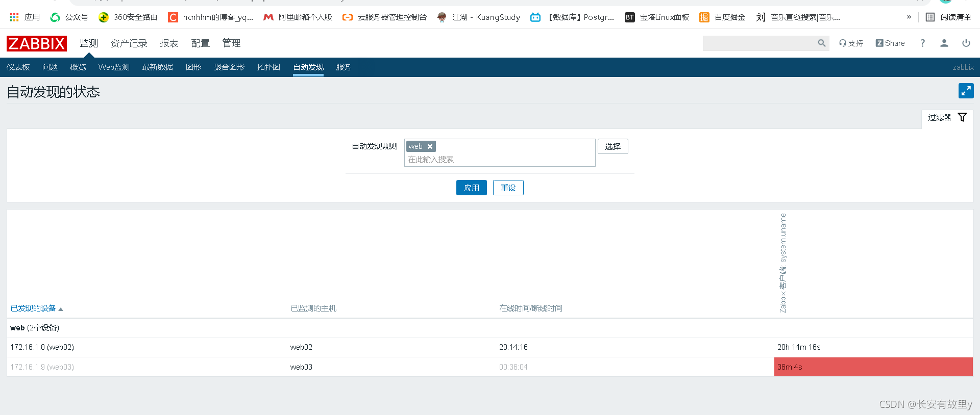Open the user profile icon

[x=944, y=43]
